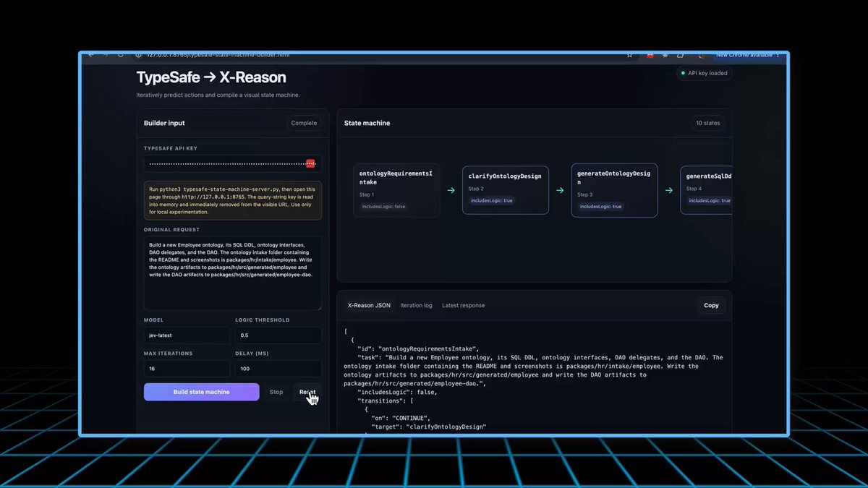
Task: Click the "Complete" status badge
Action: coord(304,123)
